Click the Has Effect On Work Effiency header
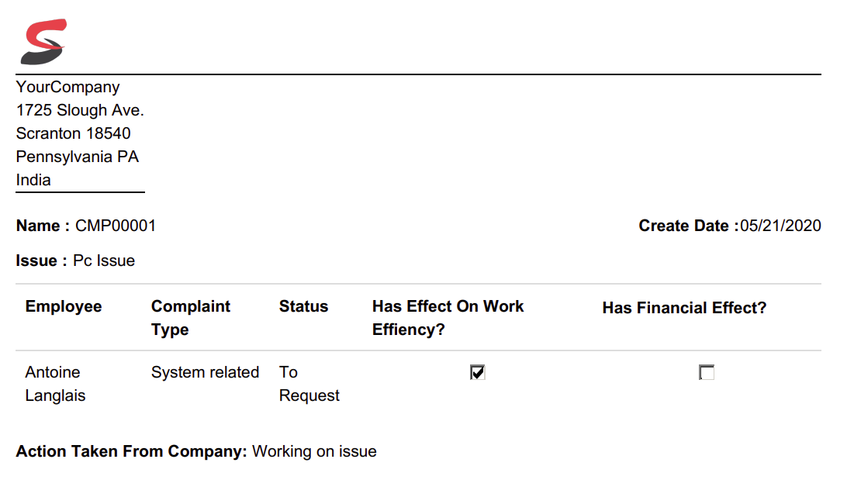This screenshot has width=854, height=504. point(448,317)
